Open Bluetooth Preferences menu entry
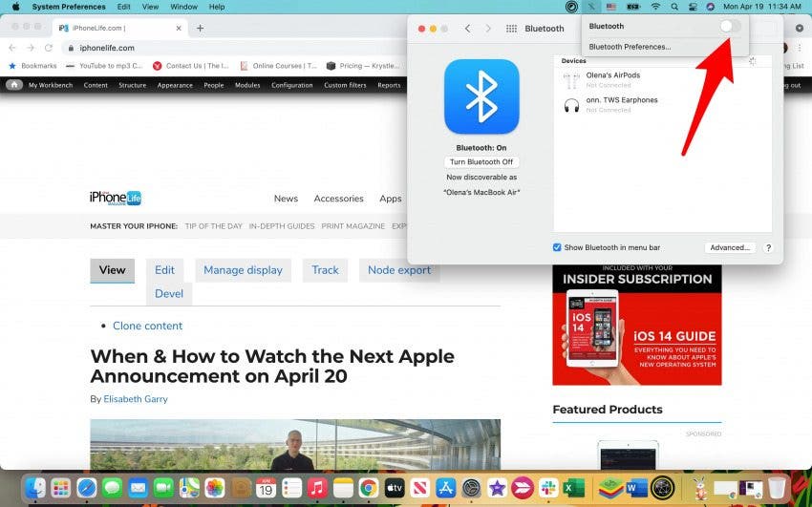The height and width of the screenshot is (507, 812). tap(630, 46)
